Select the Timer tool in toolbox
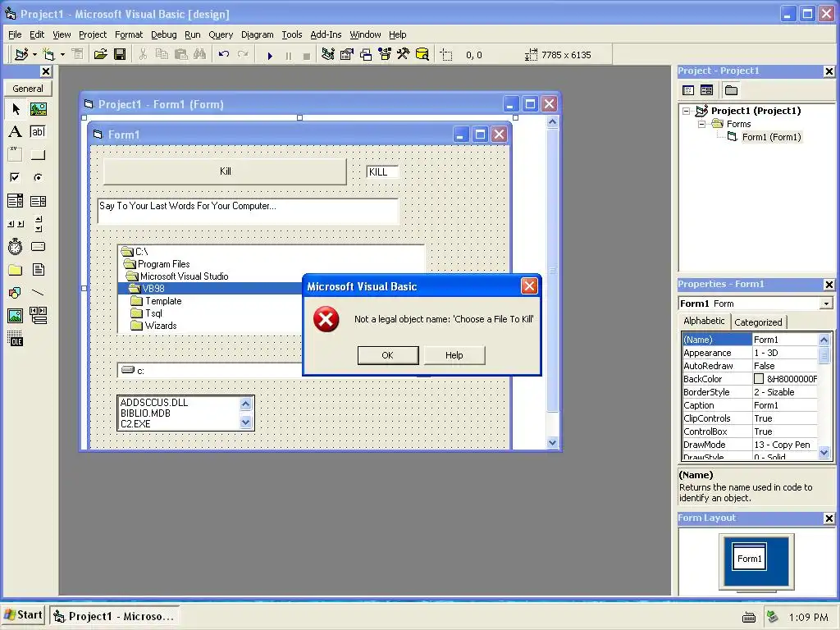 [x=15, y=246]
